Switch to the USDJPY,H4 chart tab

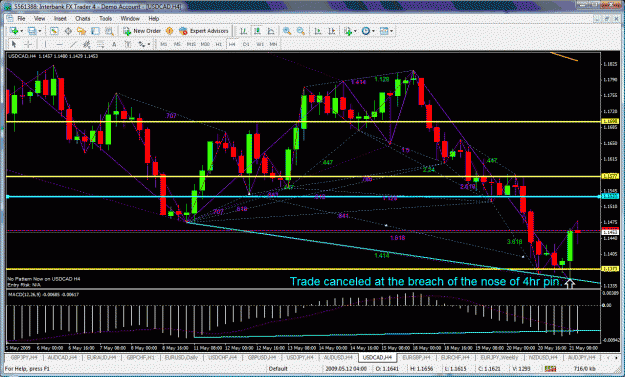301,357
